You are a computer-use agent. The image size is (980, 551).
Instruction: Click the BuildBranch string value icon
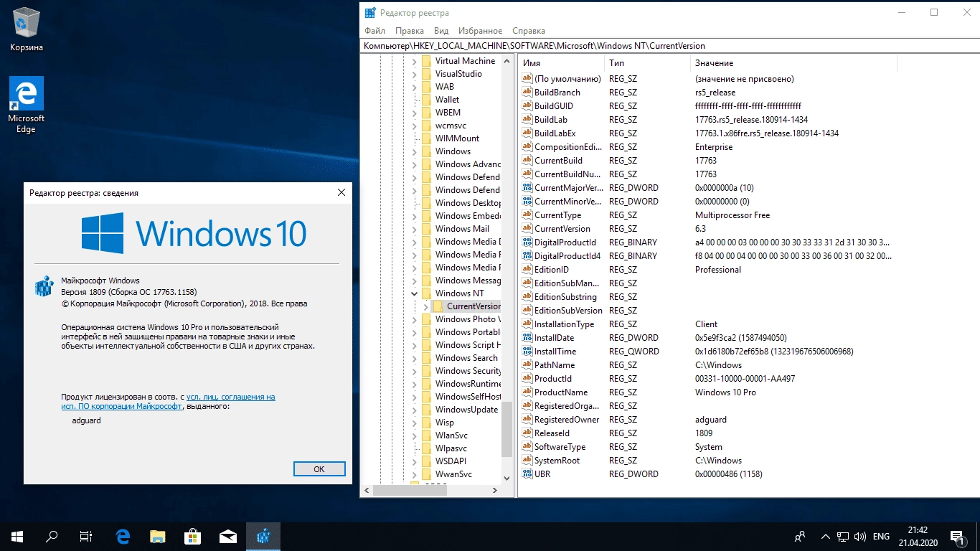(527, 93)
